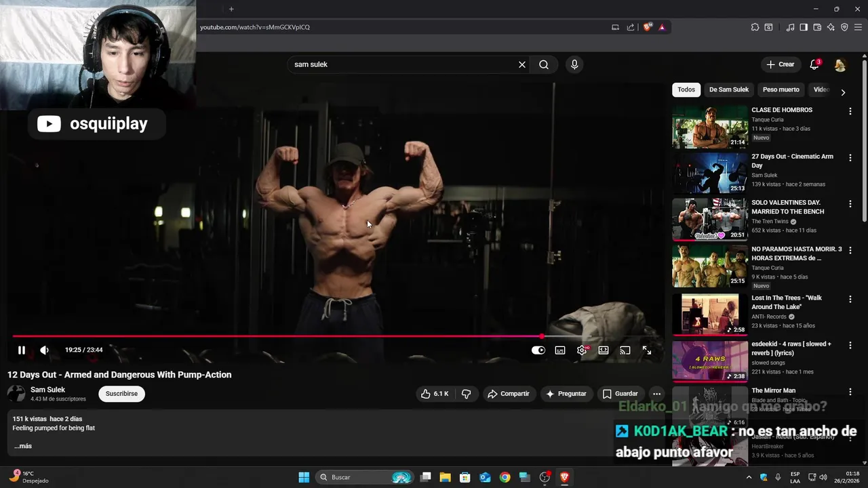The height and width of the screenshot is (488, 868).
Task: Click the taskbar Buscar search box
Action: [x=366, y=477]
